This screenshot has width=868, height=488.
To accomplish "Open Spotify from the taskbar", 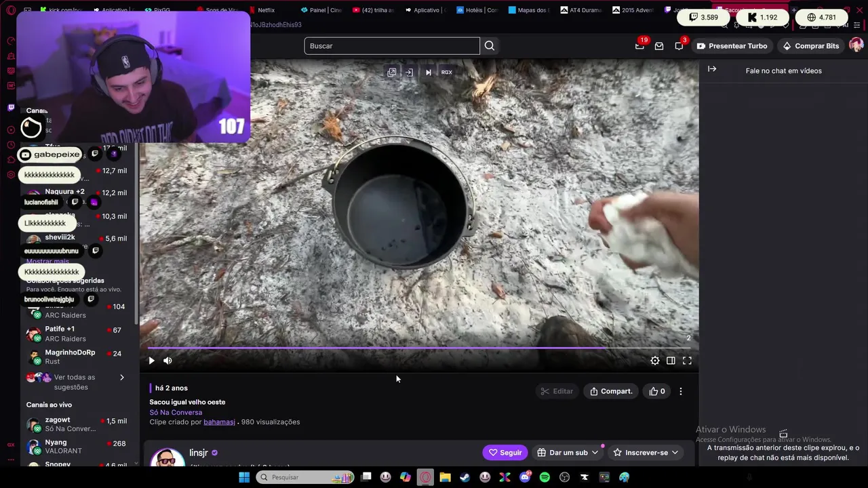I will tap(545, 477).
